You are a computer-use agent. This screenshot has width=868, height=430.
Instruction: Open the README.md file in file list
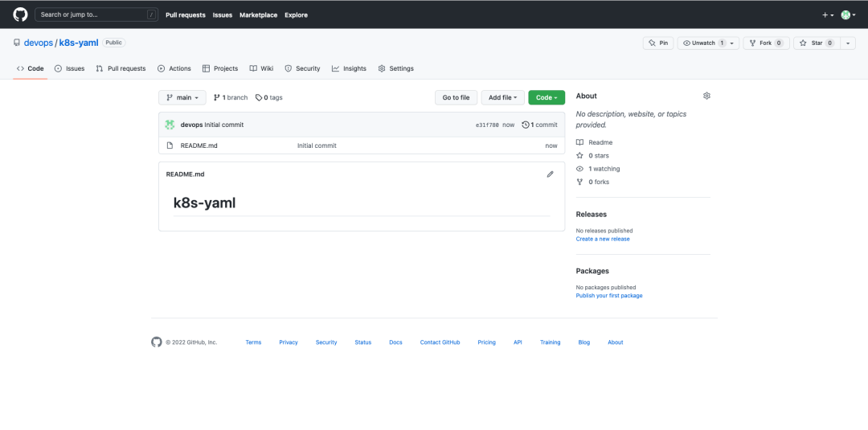click(199, 145)
